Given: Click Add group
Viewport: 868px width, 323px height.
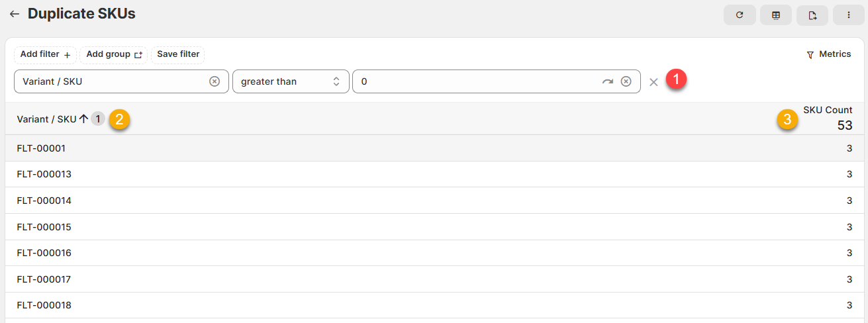Looking at the screenshot, I should (114, 54).
